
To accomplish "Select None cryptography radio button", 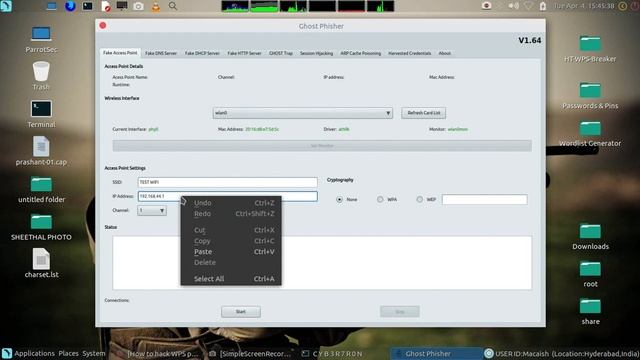I will [339, 200].
